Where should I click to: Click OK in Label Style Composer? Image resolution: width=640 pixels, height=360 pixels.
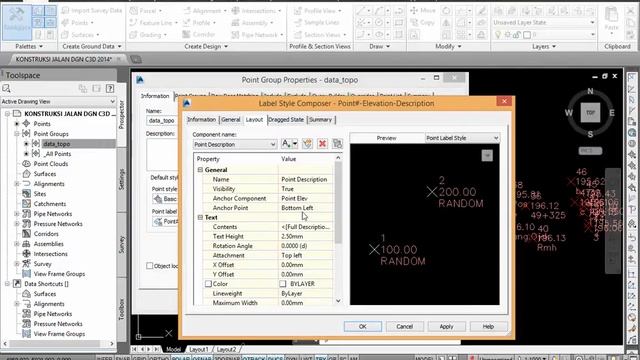(362, 327)
